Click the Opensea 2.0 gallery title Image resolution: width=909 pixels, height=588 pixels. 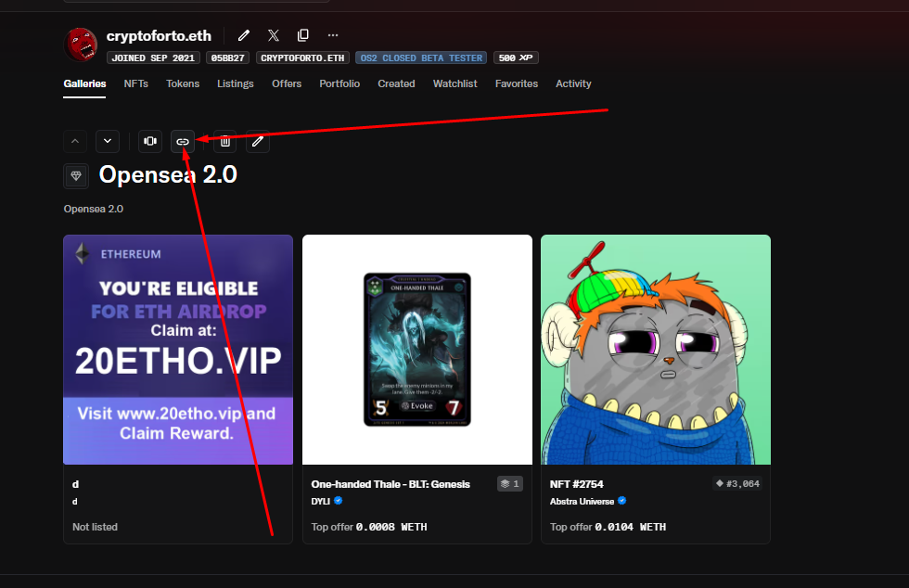click(x=168, y=174)
